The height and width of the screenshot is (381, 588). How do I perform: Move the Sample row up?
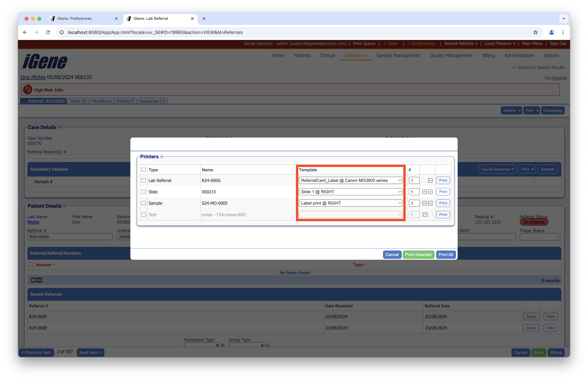tap(424, 203)
